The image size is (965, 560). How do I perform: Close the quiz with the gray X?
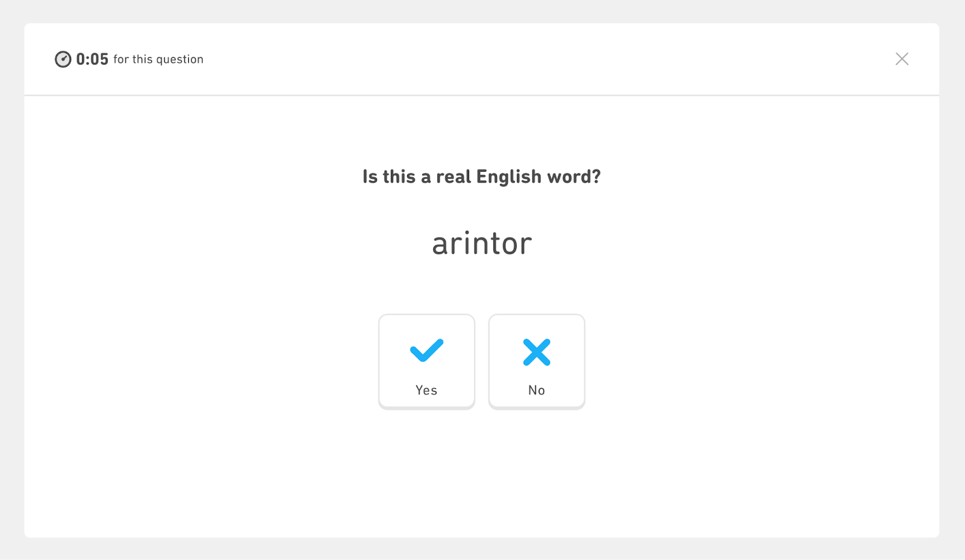point(902,59)
